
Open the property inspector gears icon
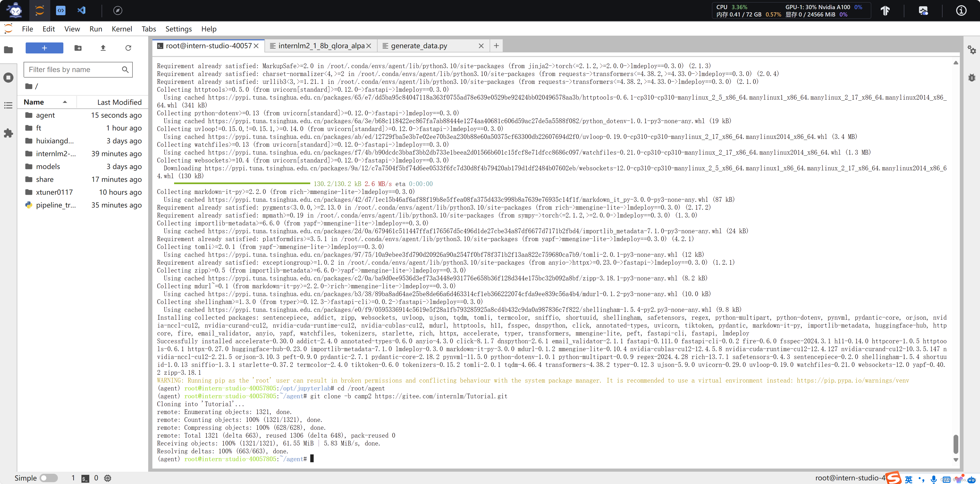972,50
